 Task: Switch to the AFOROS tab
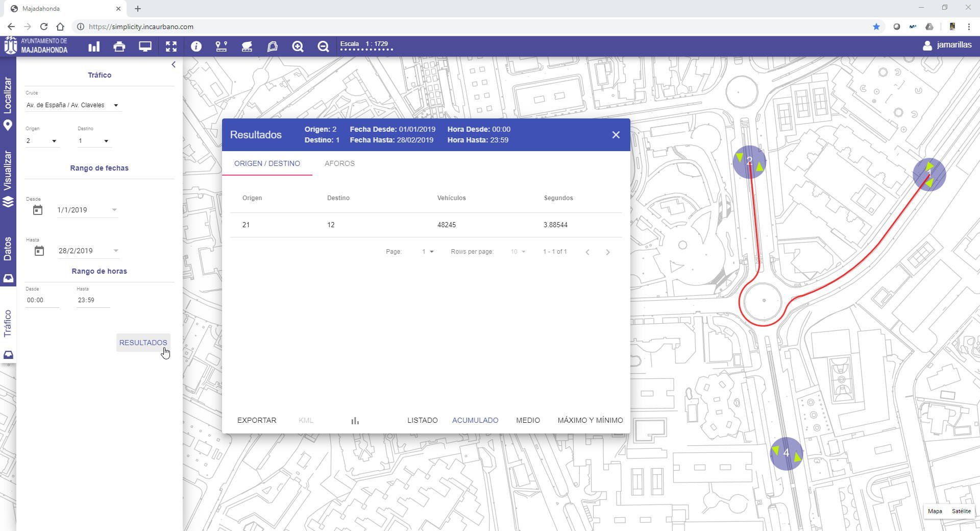click(x=339, y=163)
